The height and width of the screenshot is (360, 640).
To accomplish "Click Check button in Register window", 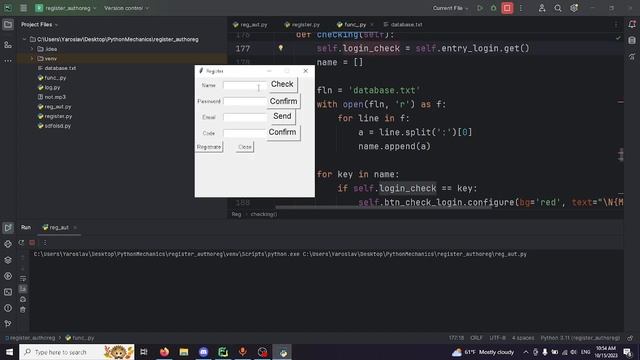I will 282,84.
